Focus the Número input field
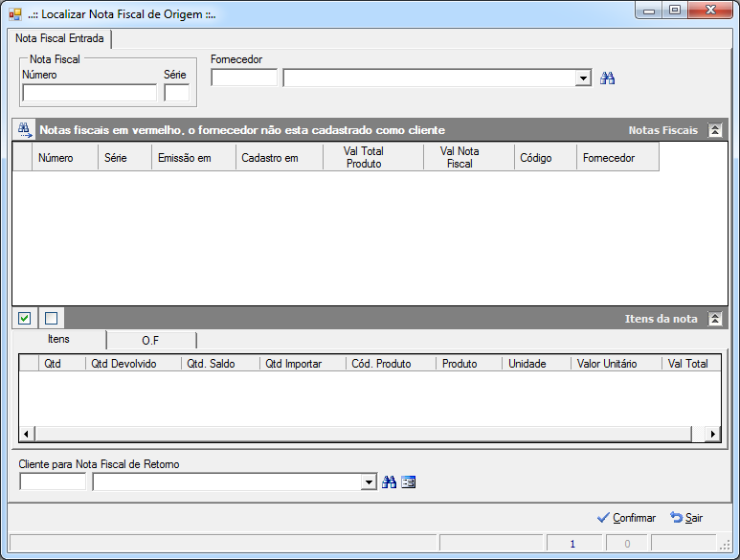This screenshot has height=560, width=740. 90,93
